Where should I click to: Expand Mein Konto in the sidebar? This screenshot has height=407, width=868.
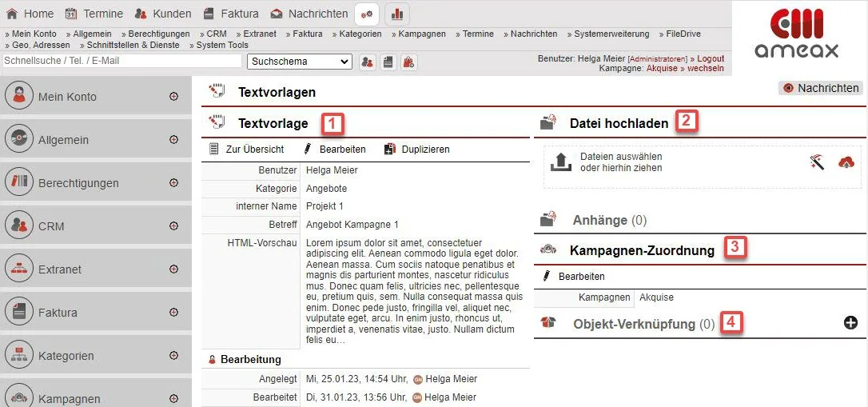click(x=173, y=97)
